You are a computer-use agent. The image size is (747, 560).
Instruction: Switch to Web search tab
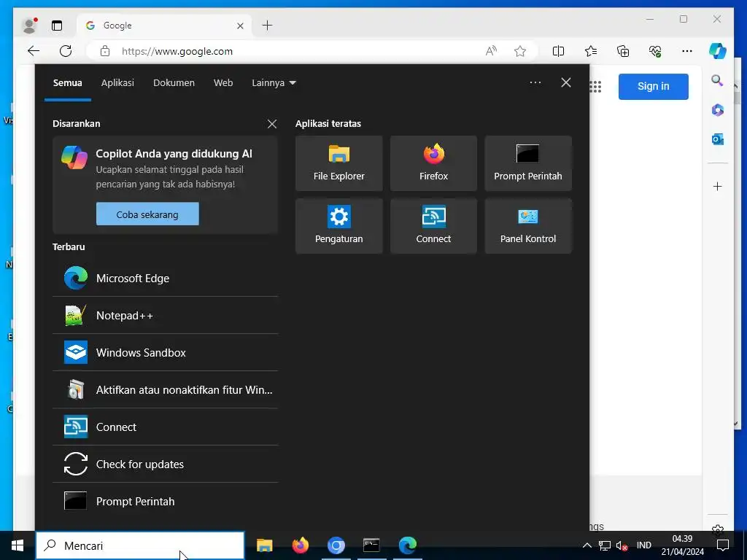click(x=223, y=83)
